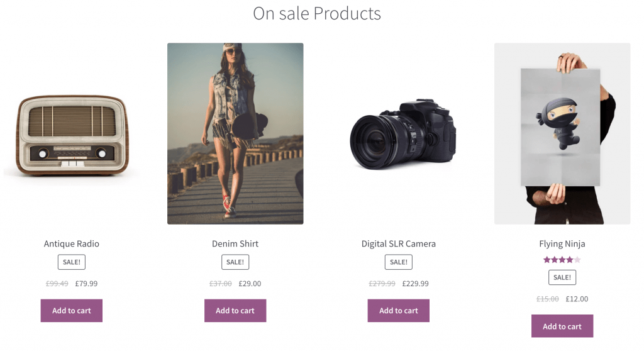This screenshot has width=644, height=351.
Task: Open the Denim Shirt title link
Action: (x=235, y=243)
